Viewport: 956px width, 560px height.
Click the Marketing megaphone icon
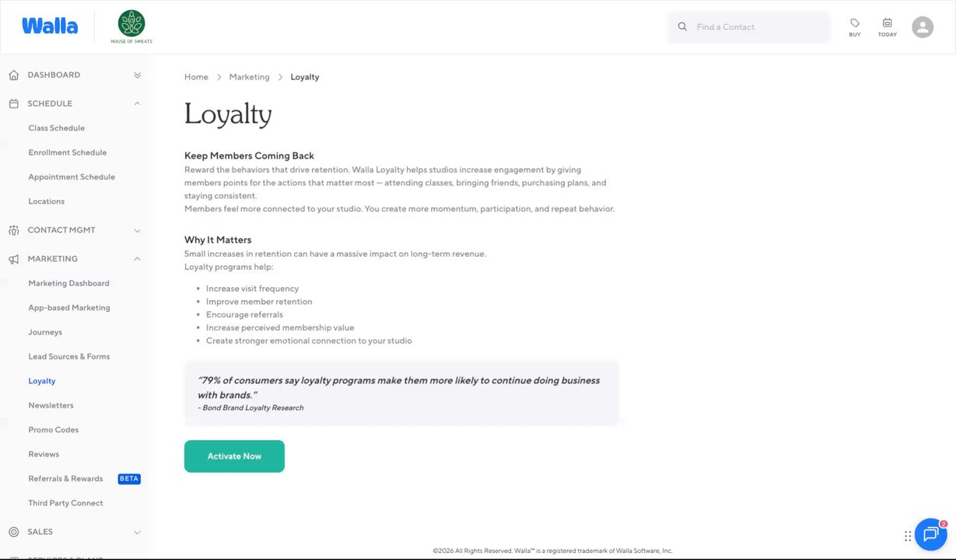click(x=13, y=259)
